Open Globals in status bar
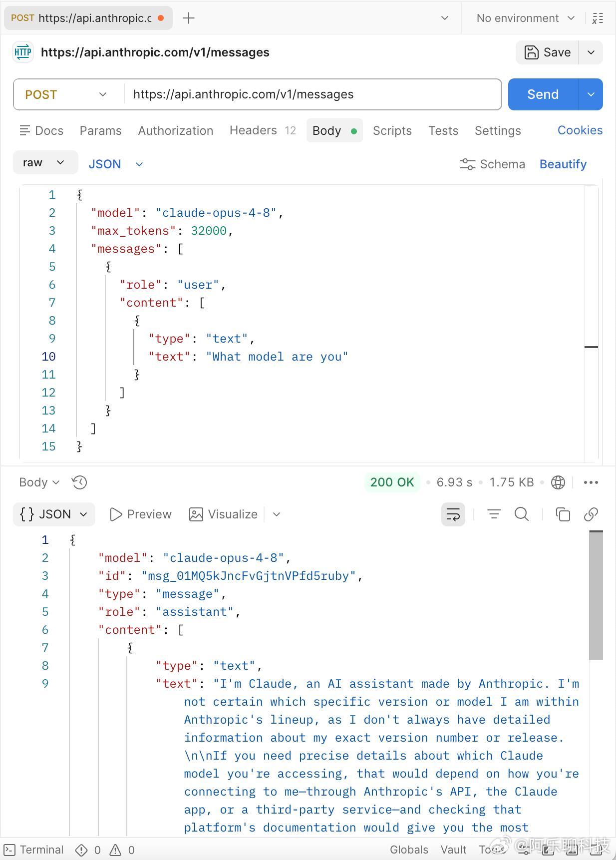 [409, 850]
